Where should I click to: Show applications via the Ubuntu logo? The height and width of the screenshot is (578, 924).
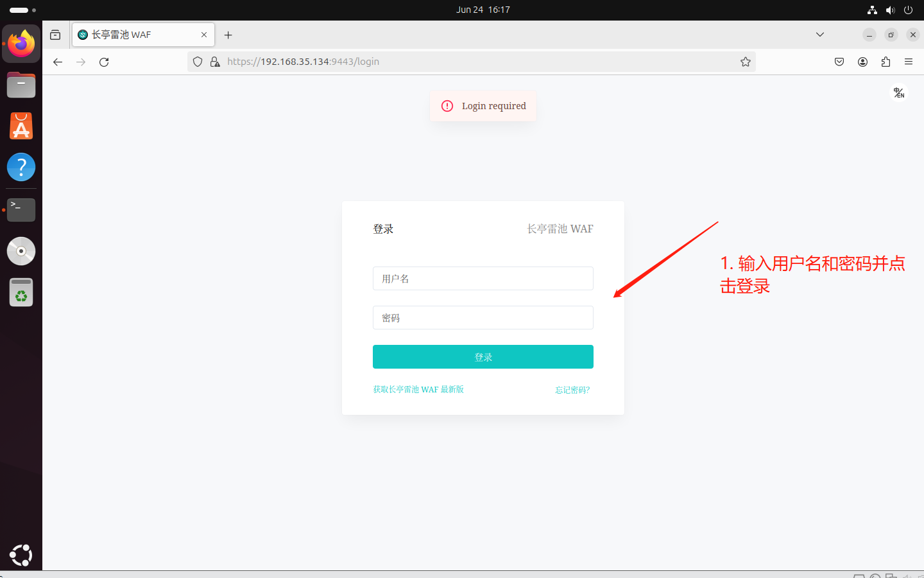coord(21,556)
